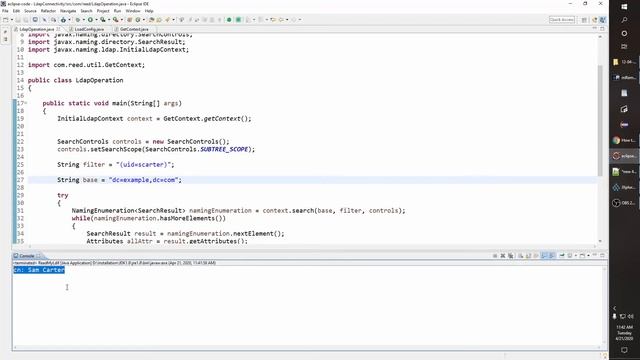640x360 pixels.
Task: Click Remove All Terminated Launches icon
Action: point(511,256)
